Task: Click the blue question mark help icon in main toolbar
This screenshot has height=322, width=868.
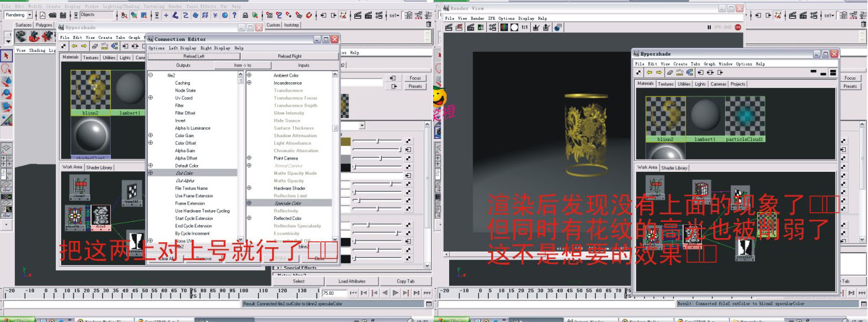Action: [x=234, y=15]
